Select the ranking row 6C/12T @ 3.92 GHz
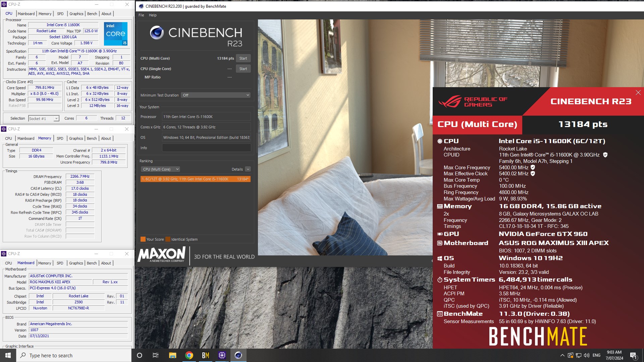Screen dimensions: 644x362 point(195,179)
